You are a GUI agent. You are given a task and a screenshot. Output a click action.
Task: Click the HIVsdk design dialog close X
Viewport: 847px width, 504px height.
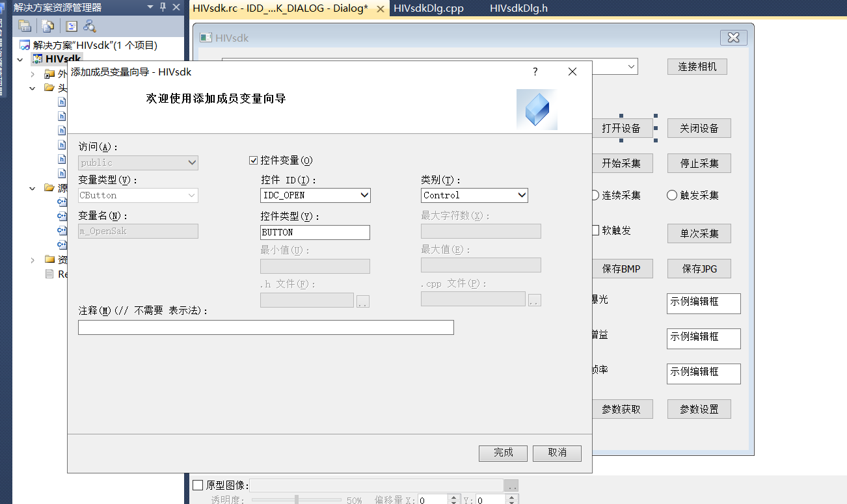point(734,38)
